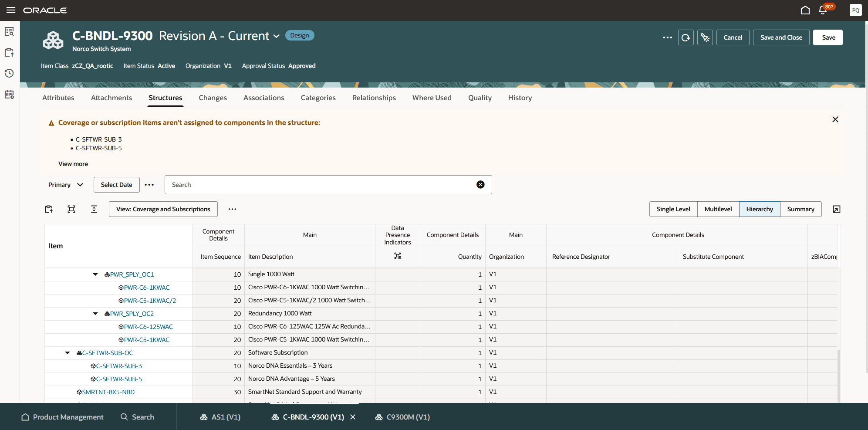Viewport: 868px width, 430px height.
Task: Select Multilevel view mode
Action: tap(718, 209)
